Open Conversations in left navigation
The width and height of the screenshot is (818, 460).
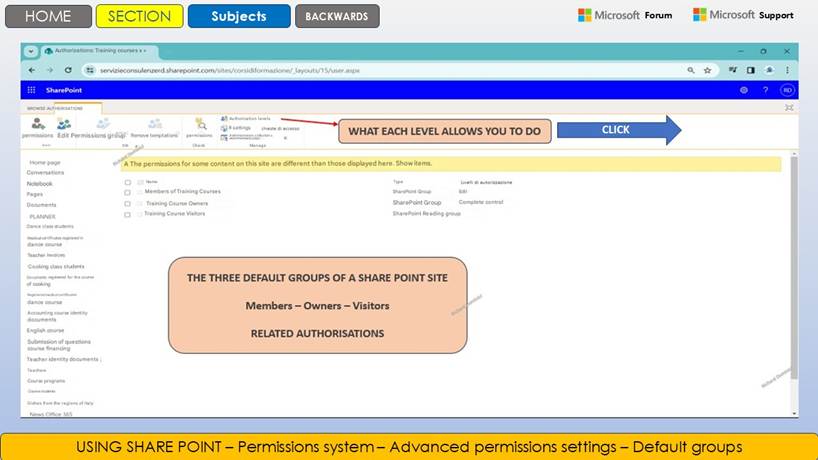click(45, 173)
